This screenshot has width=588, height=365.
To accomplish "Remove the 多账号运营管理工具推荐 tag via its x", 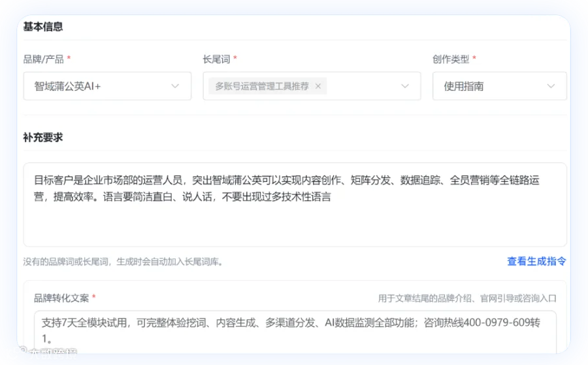I will (x=318, y=86).
